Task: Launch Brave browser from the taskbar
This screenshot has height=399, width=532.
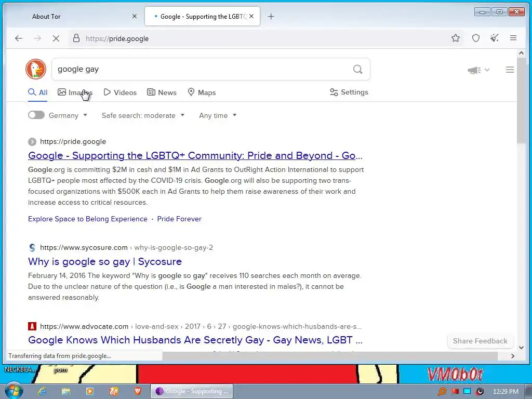Action: 137,391
